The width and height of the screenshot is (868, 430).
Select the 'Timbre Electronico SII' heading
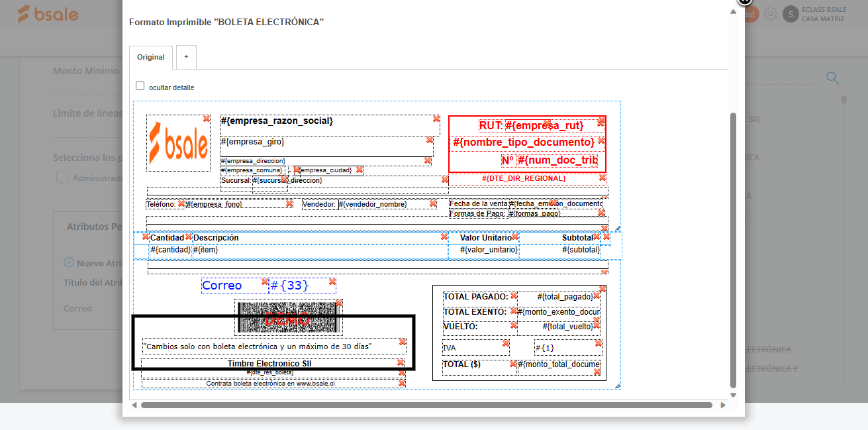[269, 363]
